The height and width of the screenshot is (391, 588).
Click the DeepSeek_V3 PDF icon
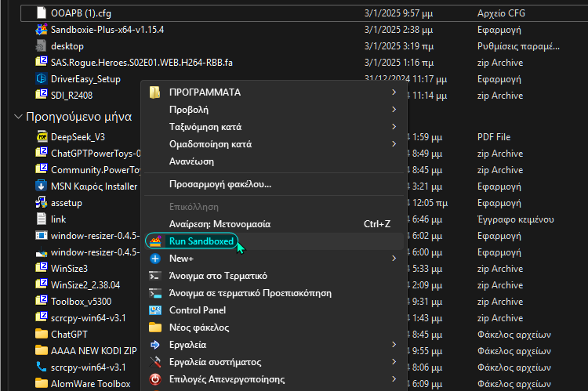pos(42,136)
